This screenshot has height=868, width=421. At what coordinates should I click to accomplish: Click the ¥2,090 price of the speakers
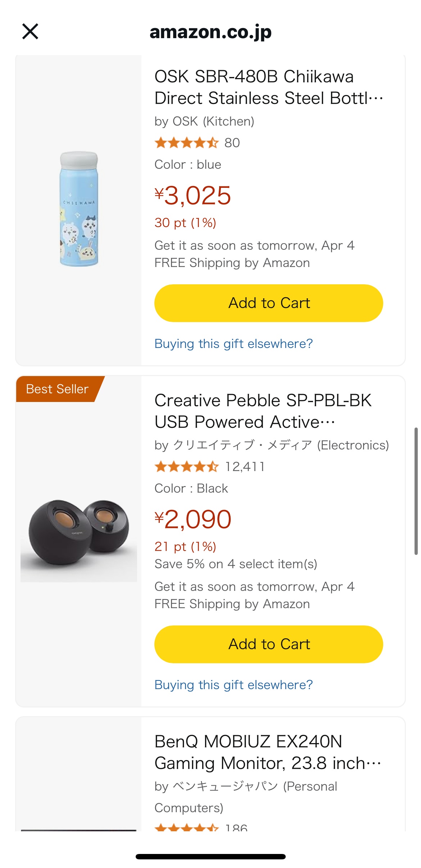click(x=193, y=520)
